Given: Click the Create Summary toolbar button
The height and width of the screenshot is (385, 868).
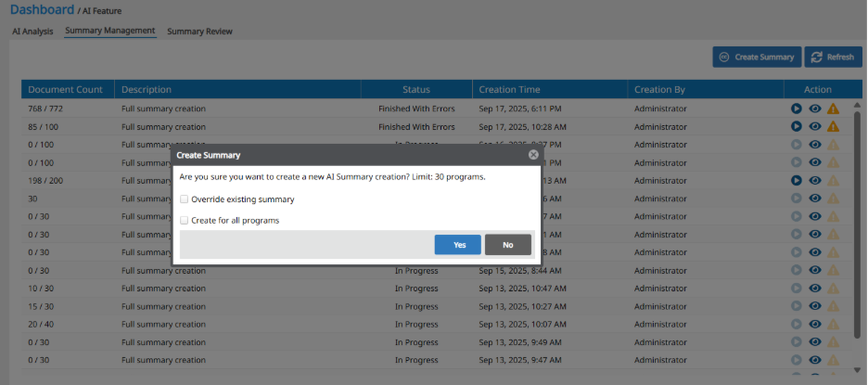Looking at the screenshot, I should 756,57.
